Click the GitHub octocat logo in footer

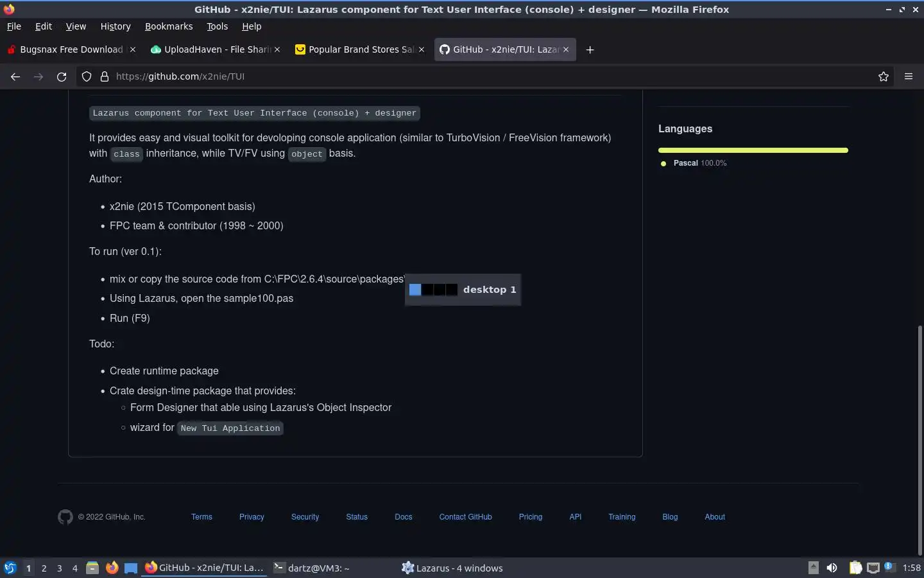(65, 517)
